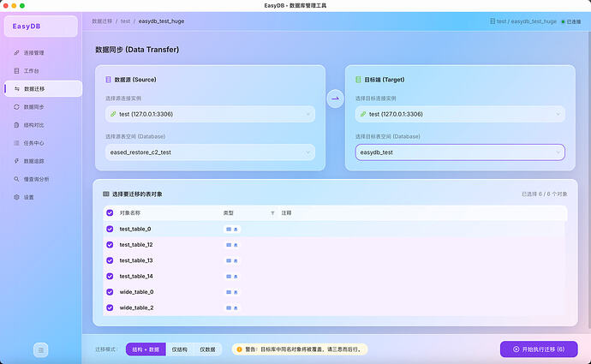Click the test_table_13 row name
Image resolution: width=591 pixels, height=364 pixels.
click(136, 260)
